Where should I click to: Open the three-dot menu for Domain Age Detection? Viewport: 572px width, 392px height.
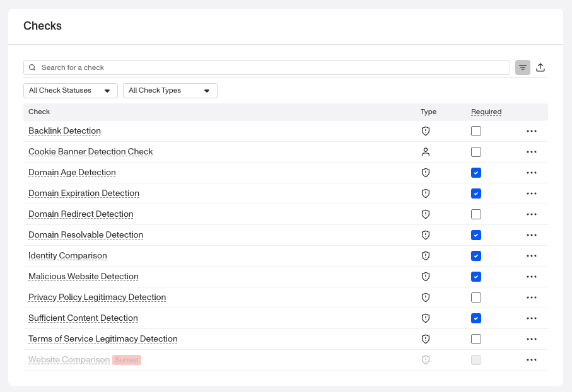pyautogui.click(x=531, y=173)
